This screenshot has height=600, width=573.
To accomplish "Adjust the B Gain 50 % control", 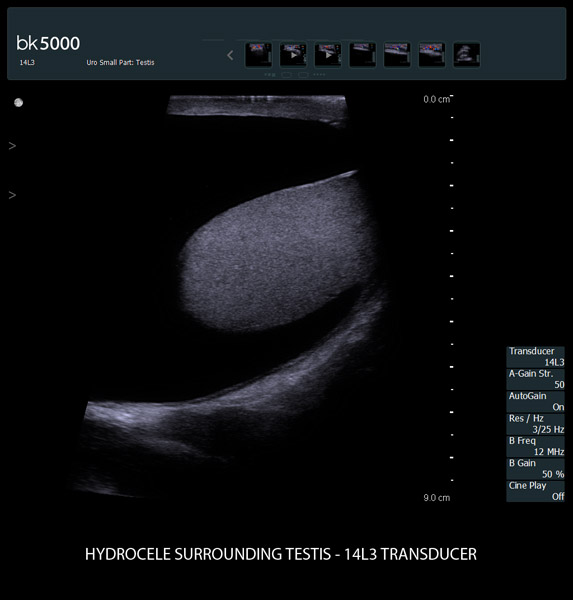I will [x=535, y=469].
